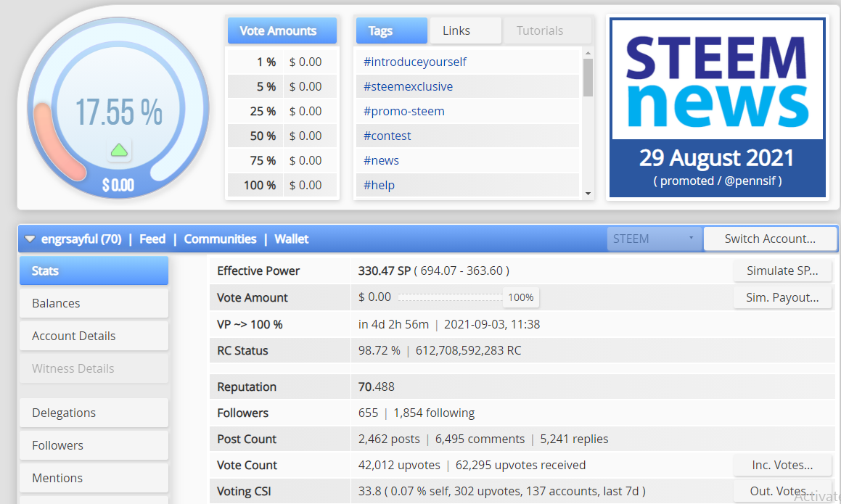
Task: Select the 75 % vote amount row
Action: pos(283,160)
